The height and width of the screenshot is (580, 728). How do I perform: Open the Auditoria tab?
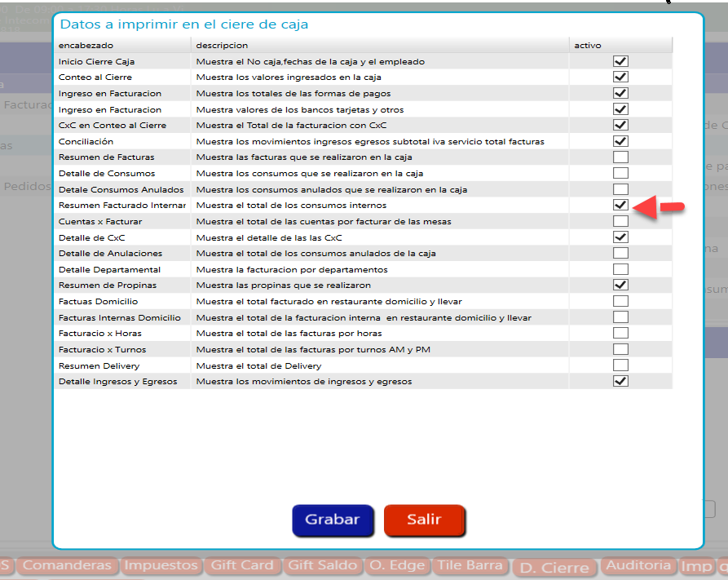pyautogui.click(x=638, y=565)
